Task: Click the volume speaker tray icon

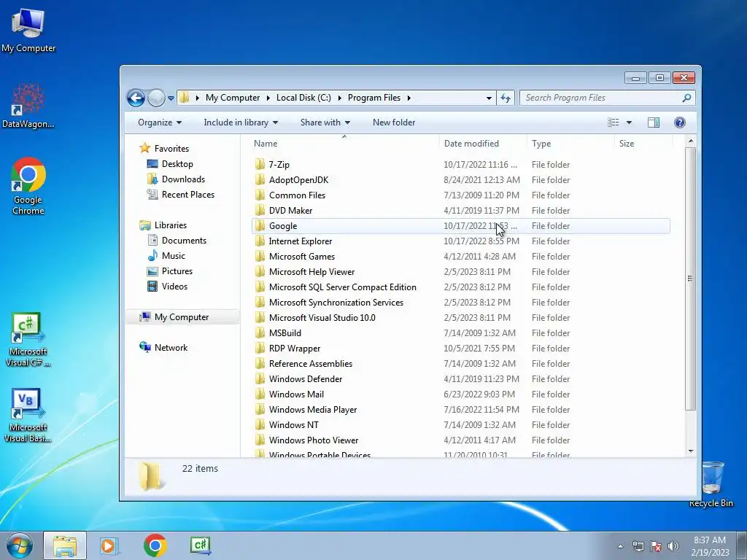Action: pos(673,546)
